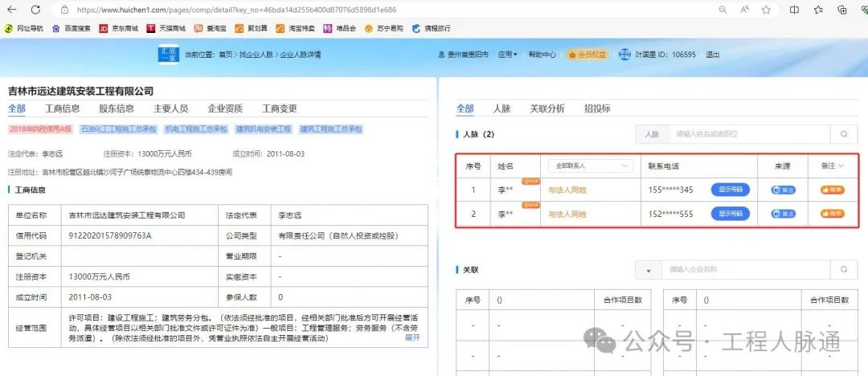Click credit code 91220201578909763A
Screen dimensions: 868x376
coord(110,236)
